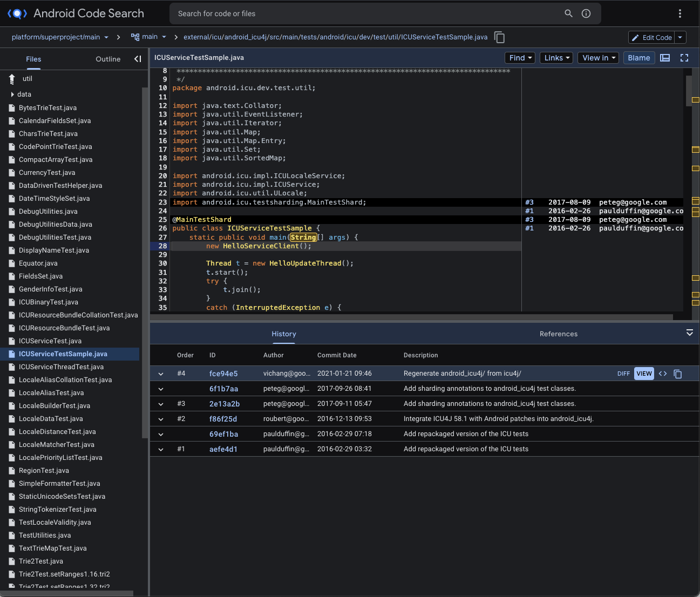Click the code brackets icon on fce94e5 row
This screenshot has height=597, width=700.
[663, 374]
